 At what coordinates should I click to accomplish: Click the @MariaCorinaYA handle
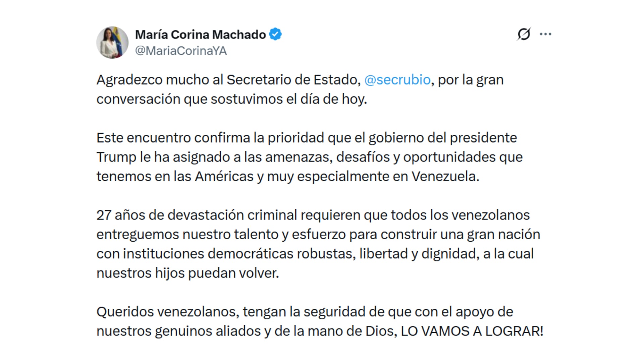click(181, 51)
